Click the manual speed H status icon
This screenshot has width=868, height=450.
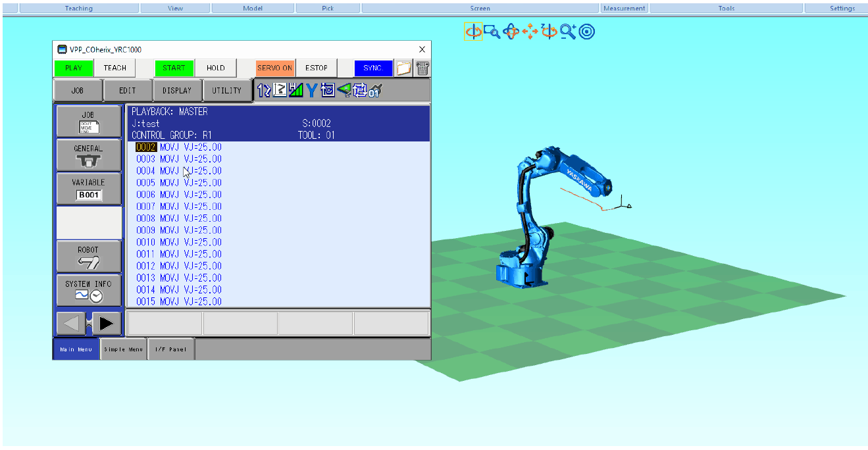(295, 91)
